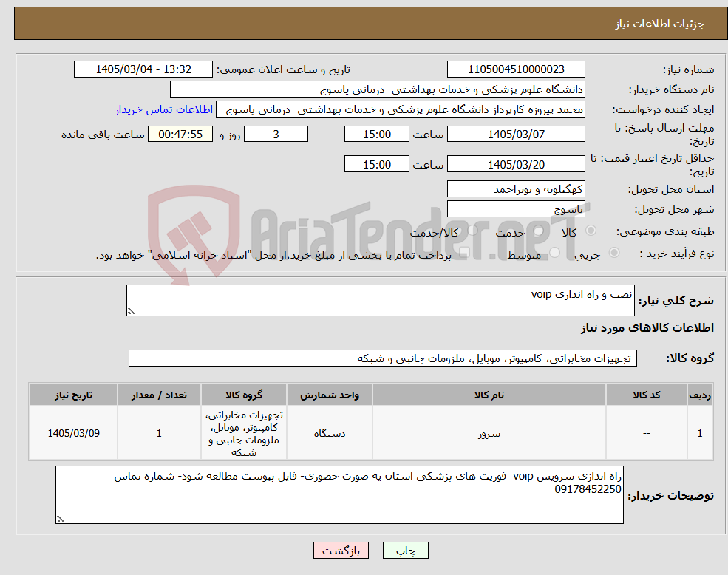728x575 pixels.
Task: Click the نام کالا column header
Action: click(x=489, y=395)
